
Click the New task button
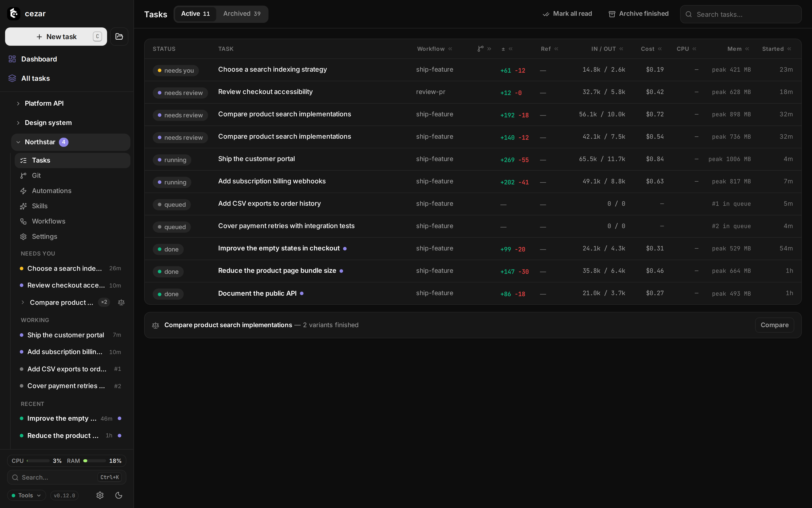(56, 37)
